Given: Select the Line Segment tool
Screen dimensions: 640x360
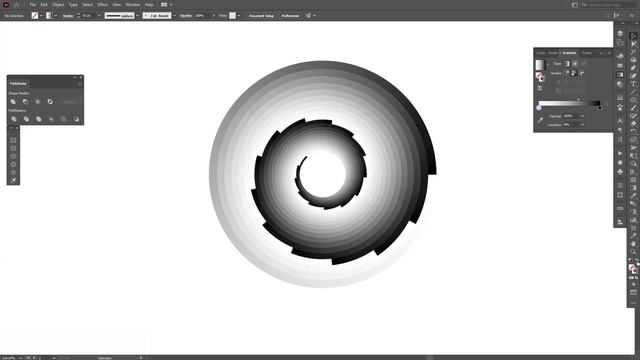Looking at the screenshot, I should (633, 92).
